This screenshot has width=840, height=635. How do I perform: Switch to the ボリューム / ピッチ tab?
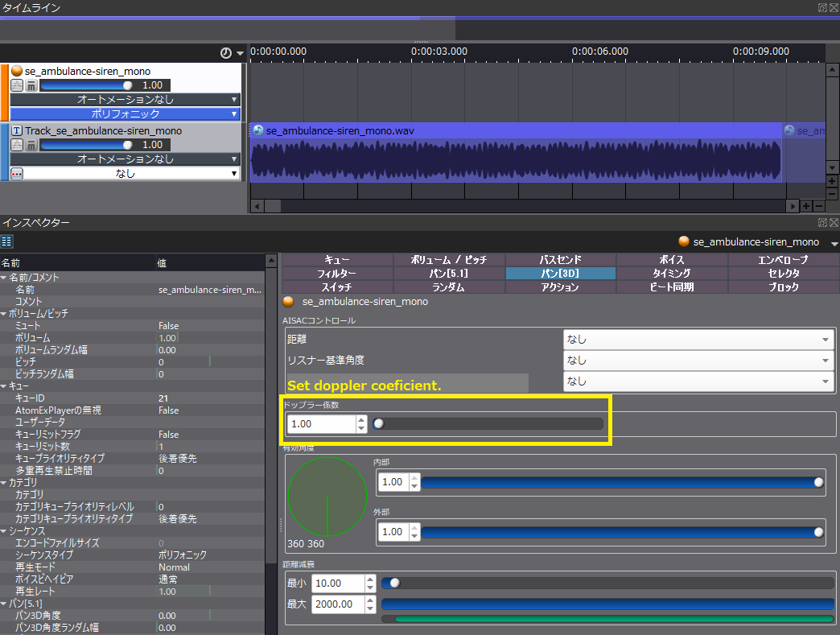(449, 260)
